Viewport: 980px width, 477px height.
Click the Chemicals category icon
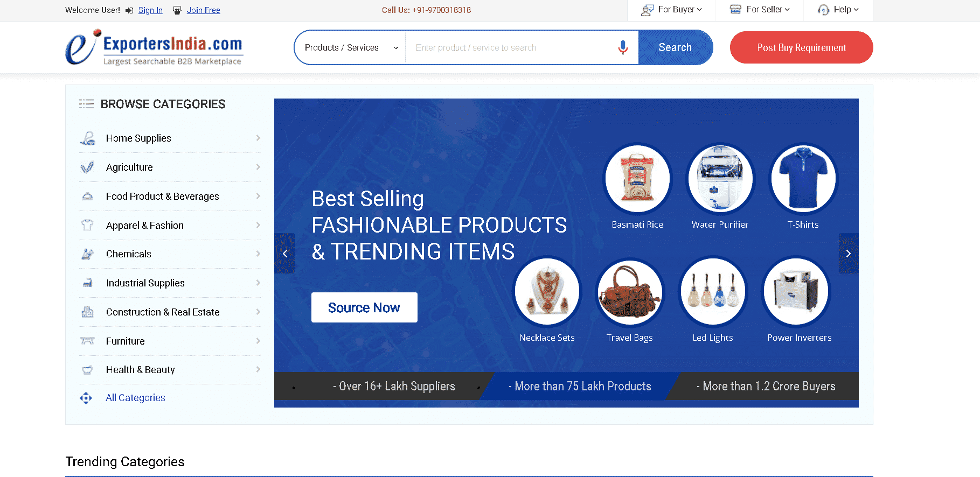87,254
